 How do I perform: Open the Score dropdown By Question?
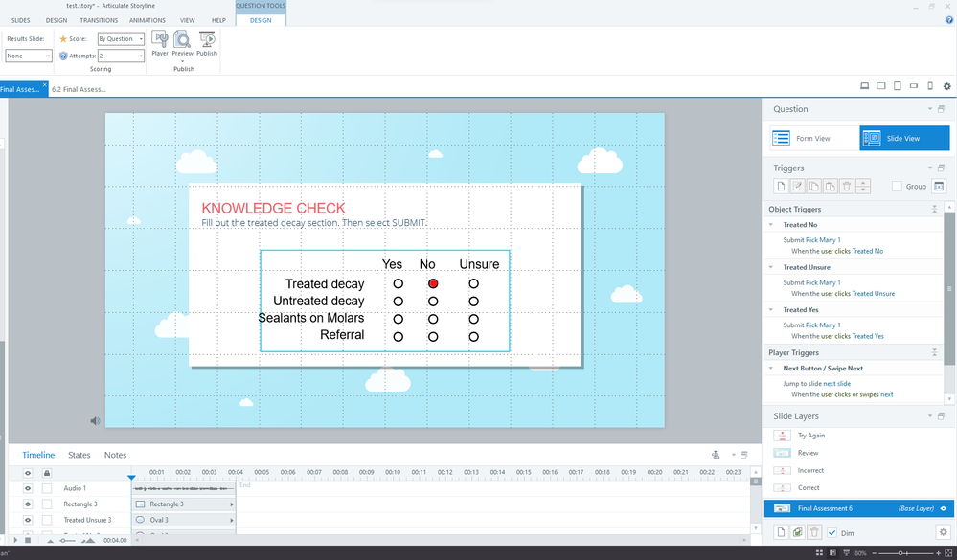click(121, 39)
